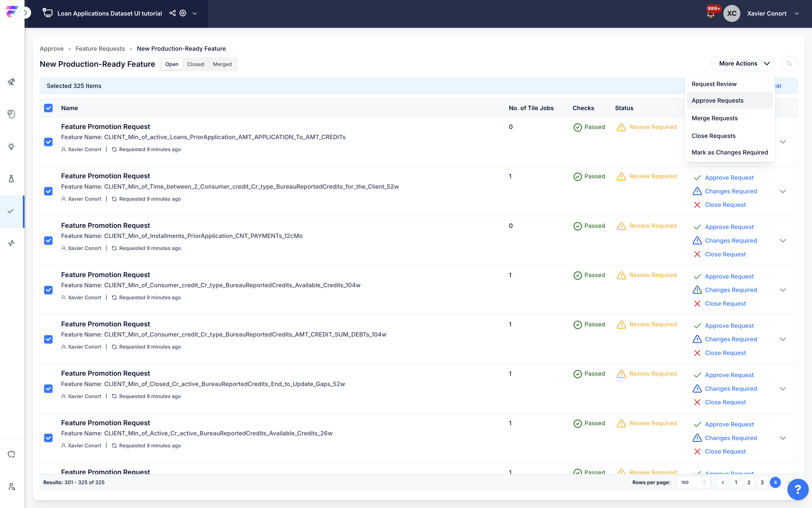
Task: Click Close Request for AMT_CREDIT_SUM_DEBTs_104w row
Action: [725, 353]
